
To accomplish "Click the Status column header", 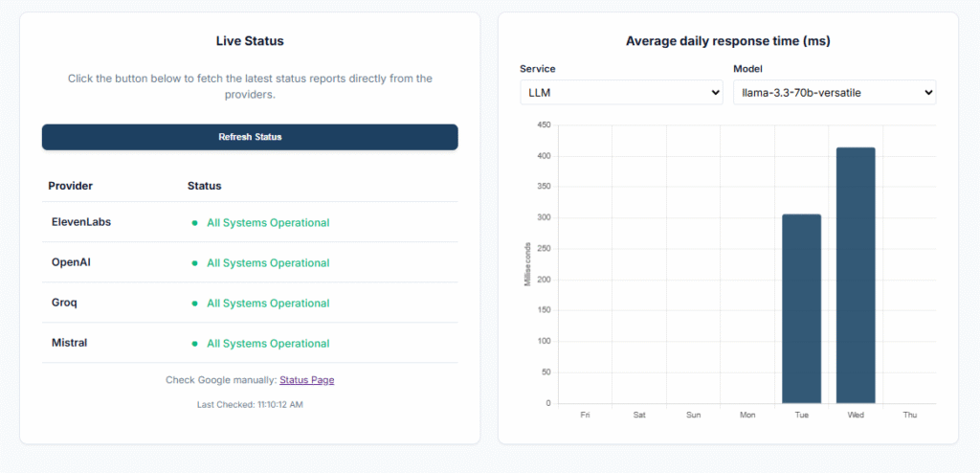I will point(204,186).
